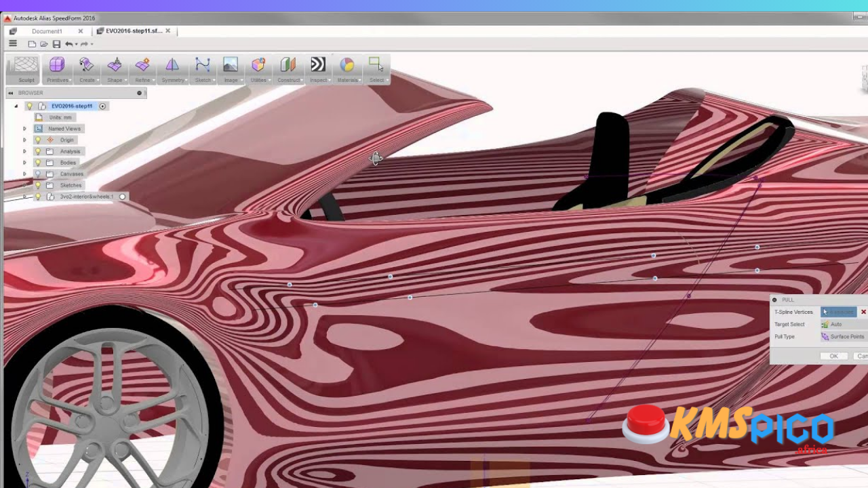The width and height of the screenshot is (868, 488).
Task: Expand the Analysis node
Action: point(25,152)
